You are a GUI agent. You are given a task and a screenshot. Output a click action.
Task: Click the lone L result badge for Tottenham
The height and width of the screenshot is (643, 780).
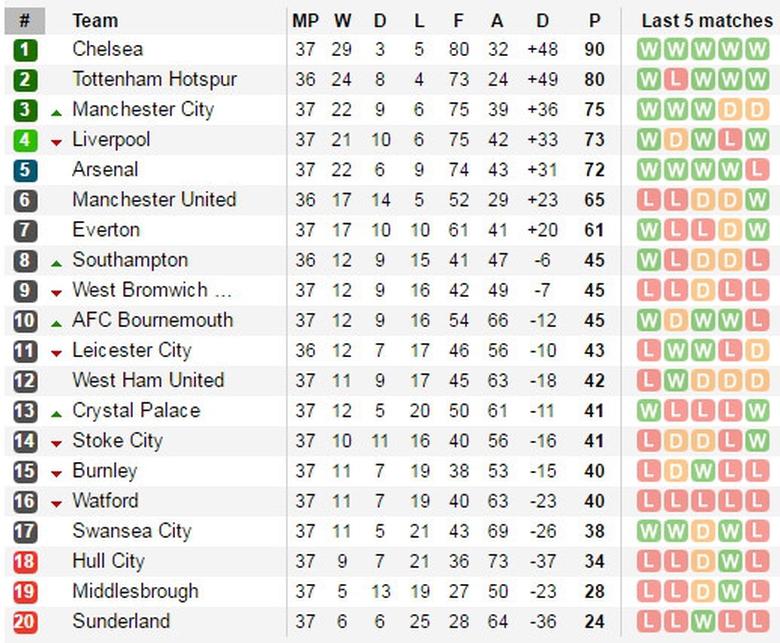[x=675, y=80]
